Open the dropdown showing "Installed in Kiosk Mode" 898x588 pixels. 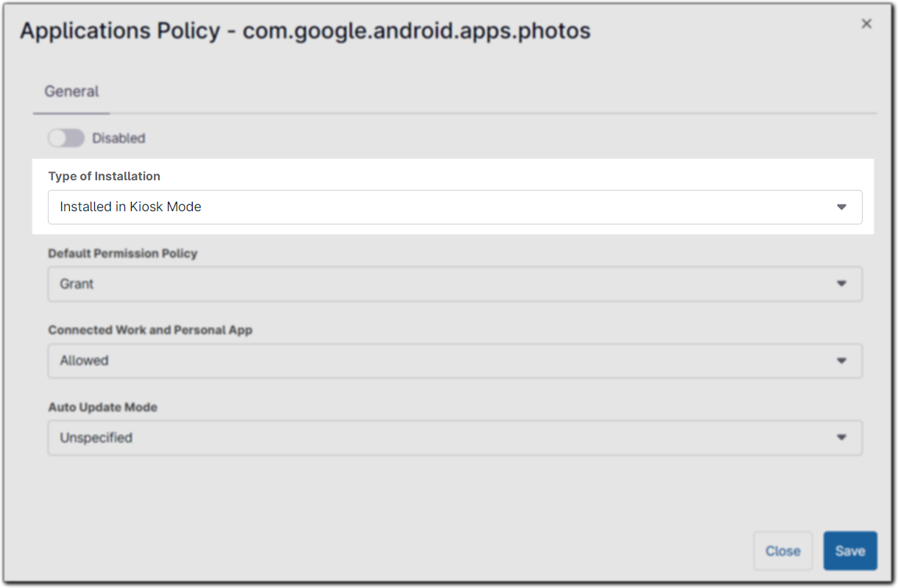coord(442,208)
